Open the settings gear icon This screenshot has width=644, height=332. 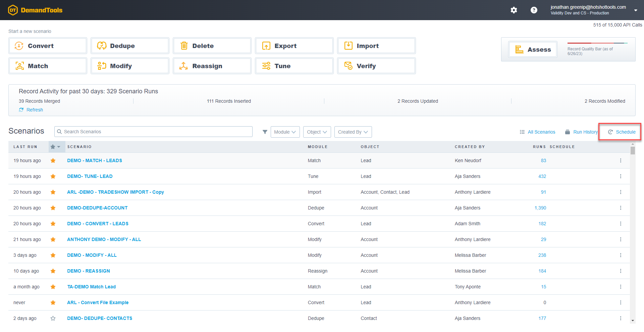[514, 10]
